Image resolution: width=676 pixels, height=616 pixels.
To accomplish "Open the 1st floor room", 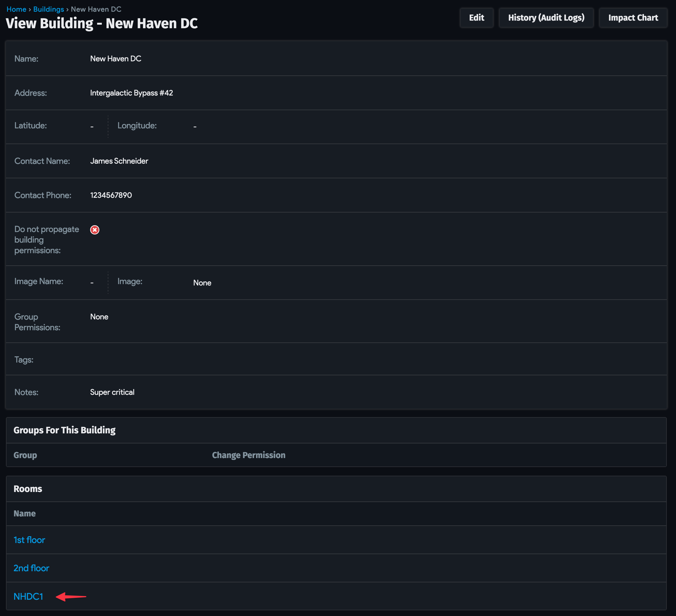I will (29, 540).
